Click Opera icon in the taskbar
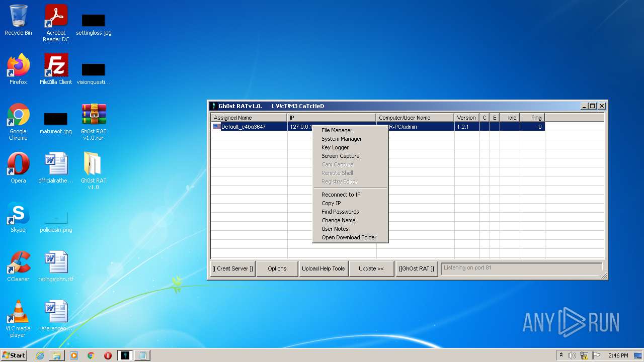 point(108,355)
